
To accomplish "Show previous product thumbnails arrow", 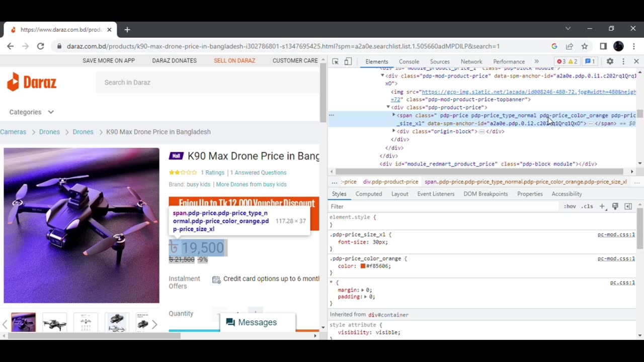I will point(5,324).
